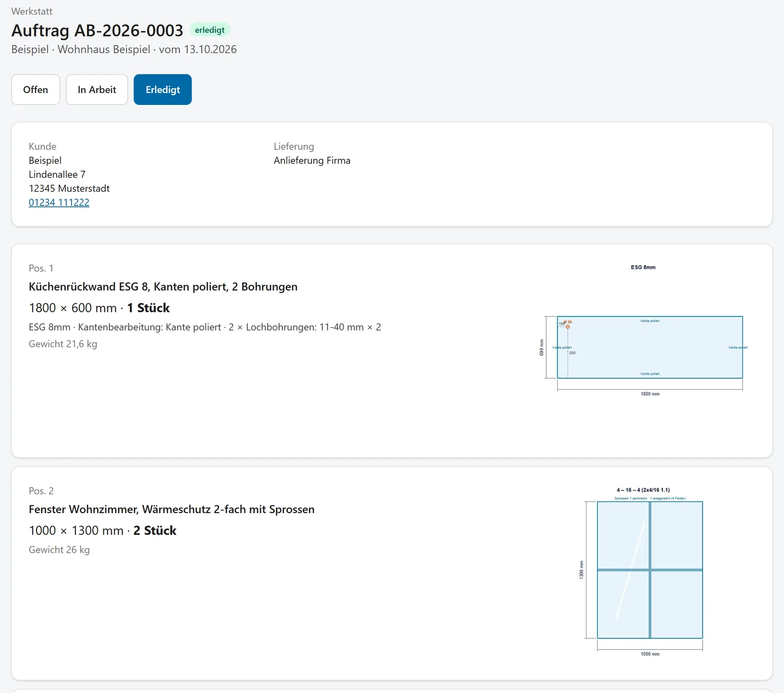Screen dimensions: 784x693
Task: Click the Kunde label
Action: point(43,147)
